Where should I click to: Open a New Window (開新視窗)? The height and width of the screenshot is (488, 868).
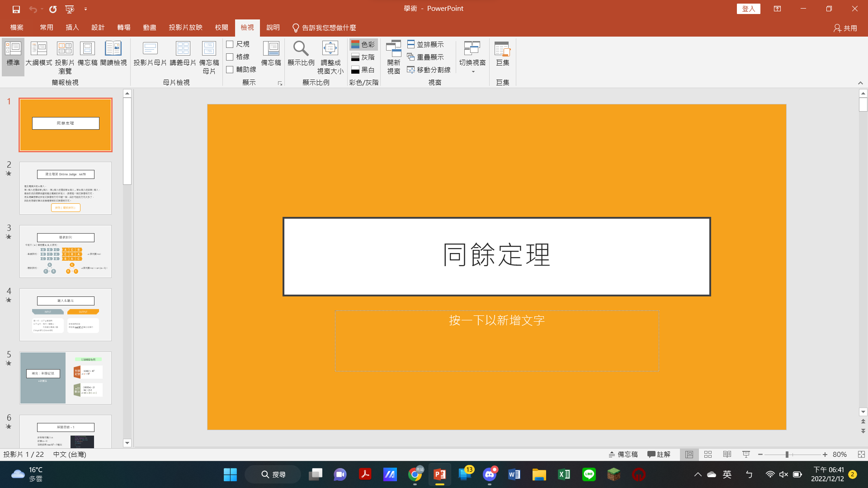click(x=393, y=57)
